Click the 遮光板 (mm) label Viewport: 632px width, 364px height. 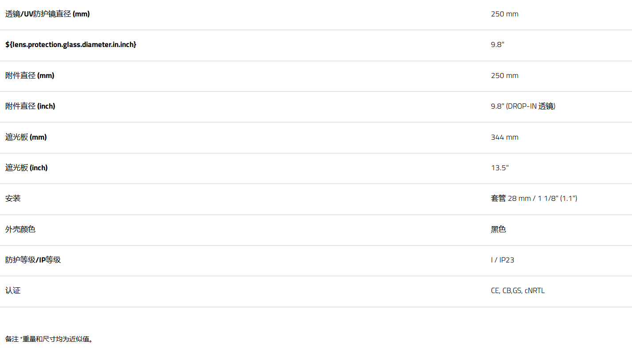(26, 137)
